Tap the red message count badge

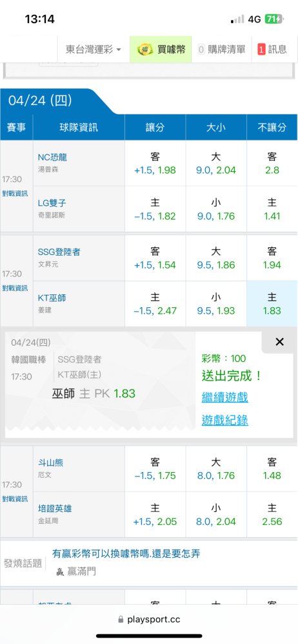pos(261,50)
